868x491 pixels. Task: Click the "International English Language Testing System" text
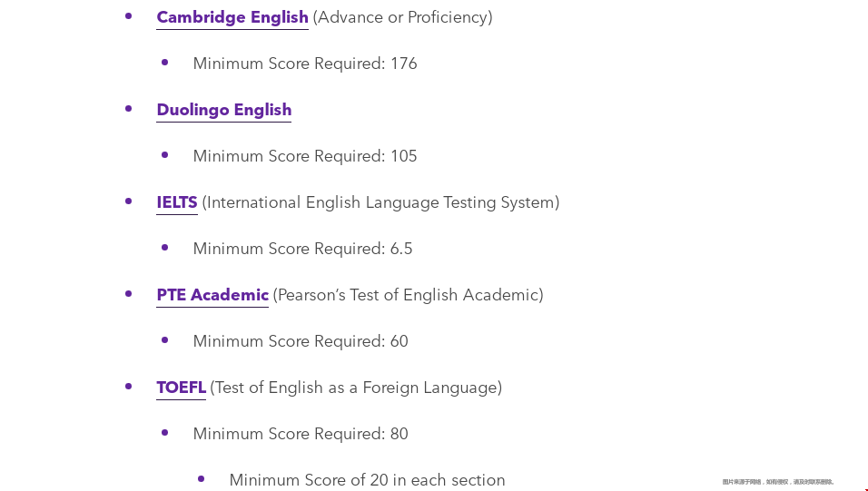(380, 202)
